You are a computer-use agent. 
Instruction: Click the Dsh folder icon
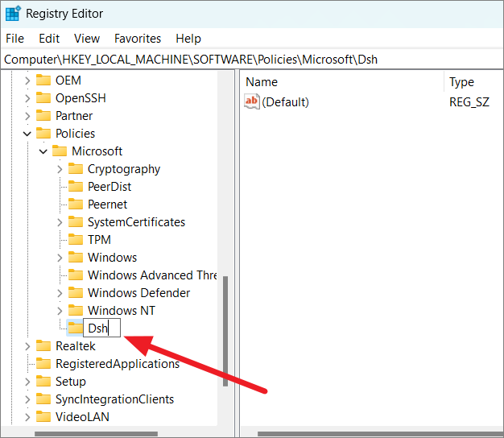(x=76, y=328)
